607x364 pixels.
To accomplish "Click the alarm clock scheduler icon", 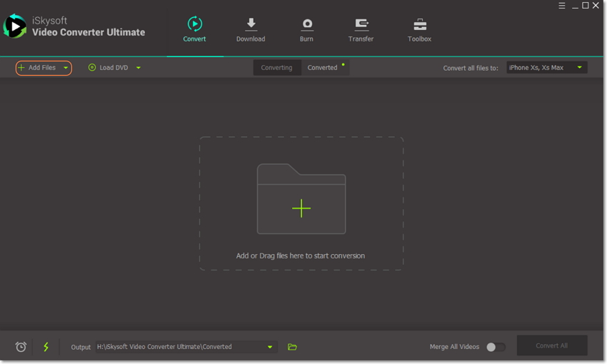I will coord(21,347).
